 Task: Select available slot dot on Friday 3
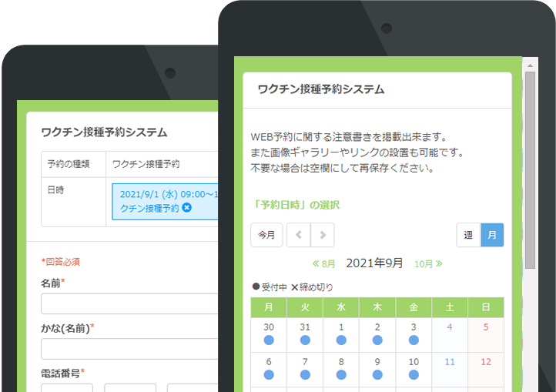[x=414, y=340]
